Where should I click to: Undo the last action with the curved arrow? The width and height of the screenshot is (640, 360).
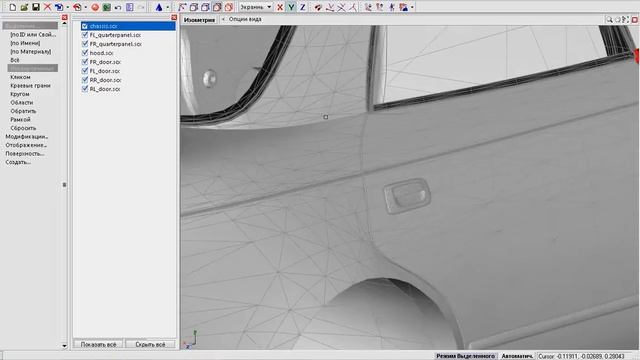(118, 7)
